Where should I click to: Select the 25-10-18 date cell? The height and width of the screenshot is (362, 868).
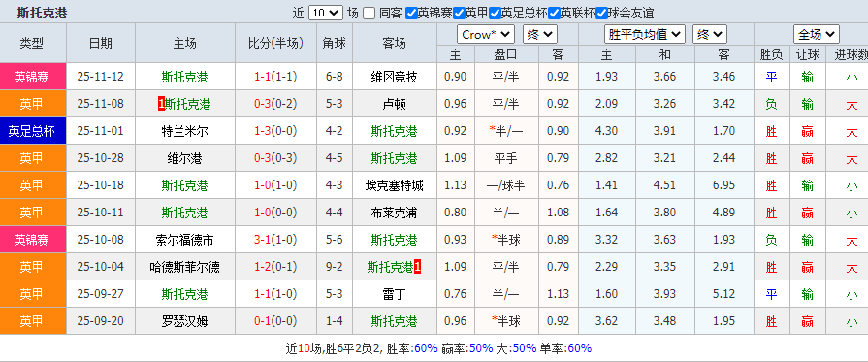tap(101, 185)
